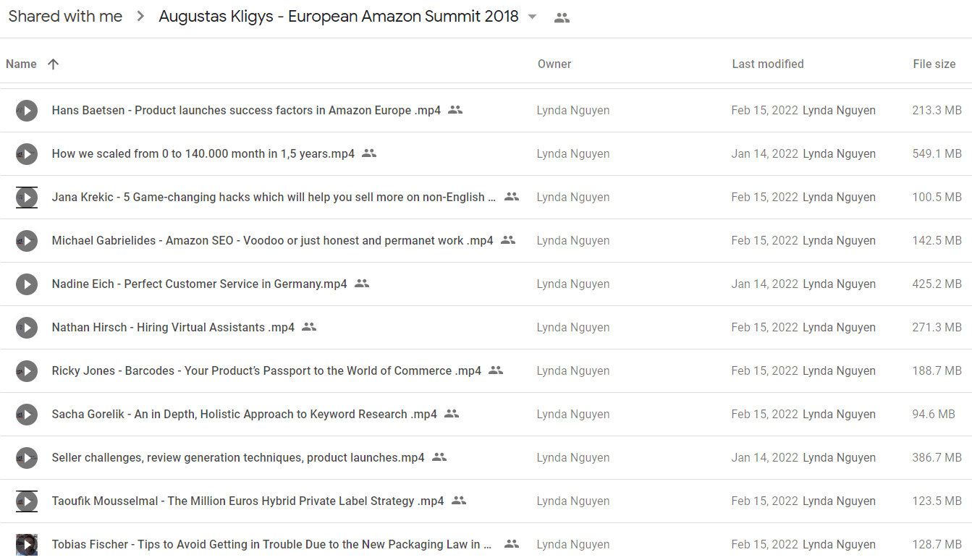Image resolution: width=972 pixels, height=560 pixels.
Task: Sort by Last modified column header
Action: click(768, 64)
